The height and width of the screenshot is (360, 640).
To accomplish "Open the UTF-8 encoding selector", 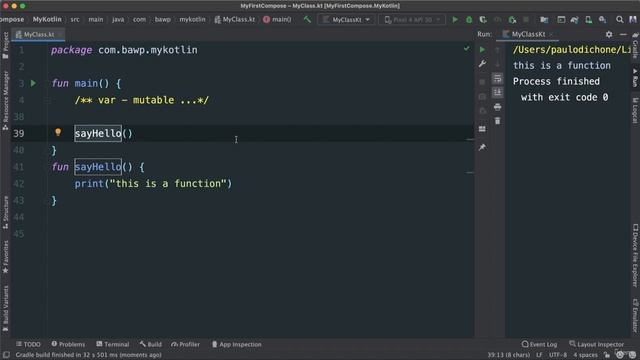I will click(x=558, y=355).
